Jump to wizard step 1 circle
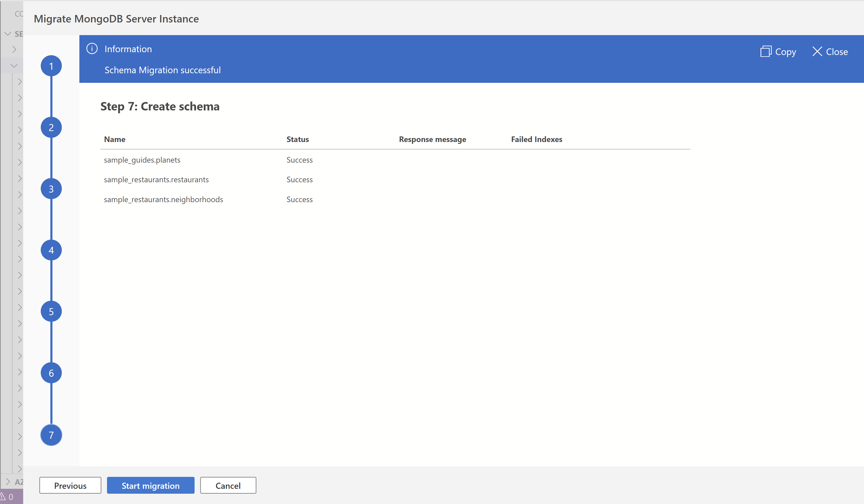 (51, 66)
